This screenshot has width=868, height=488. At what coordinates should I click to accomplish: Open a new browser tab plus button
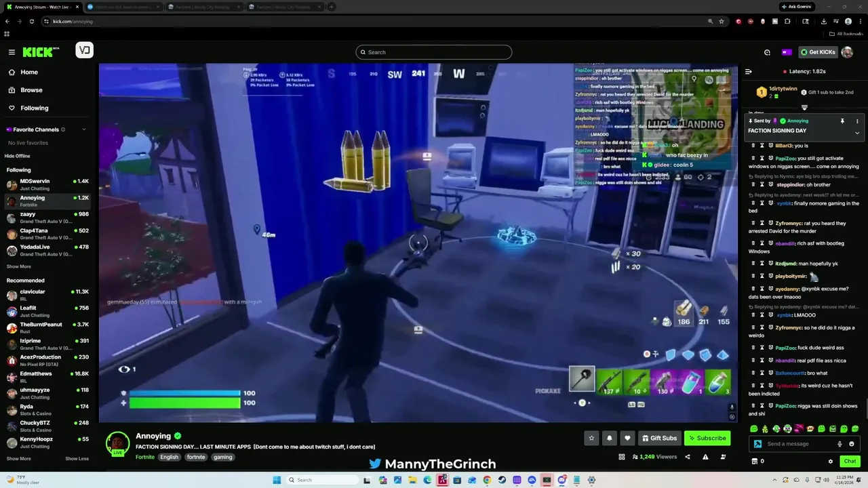[x=331, y=7]
